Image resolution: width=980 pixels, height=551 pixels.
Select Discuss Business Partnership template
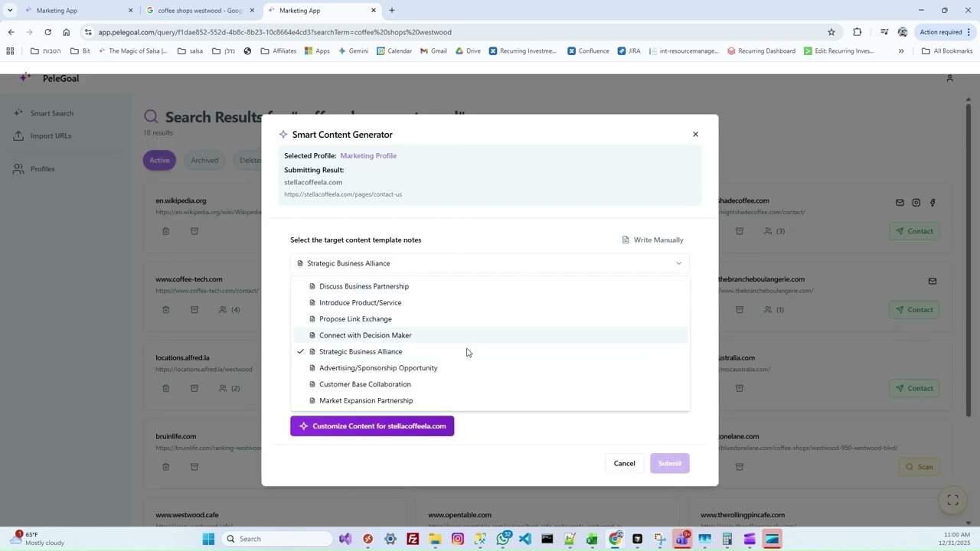[491, 286]
